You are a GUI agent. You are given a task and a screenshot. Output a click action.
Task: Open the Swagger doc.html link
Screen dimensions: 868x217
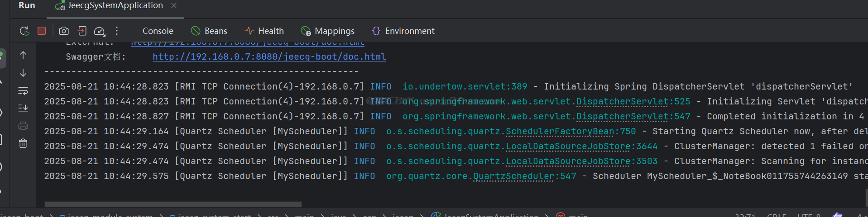(x=269, y=57)
